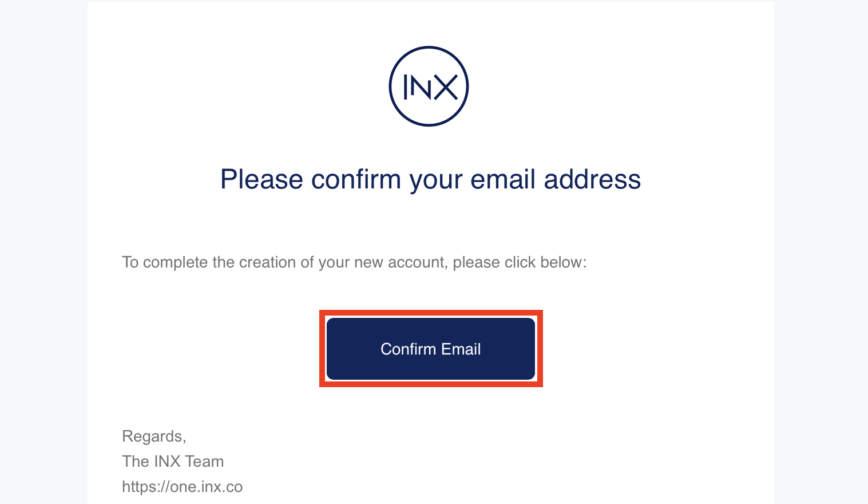The image size is (868, 504).
Task: Click the Confirm Email button label text
Action: pyautogui.click(x=430, y=349)
